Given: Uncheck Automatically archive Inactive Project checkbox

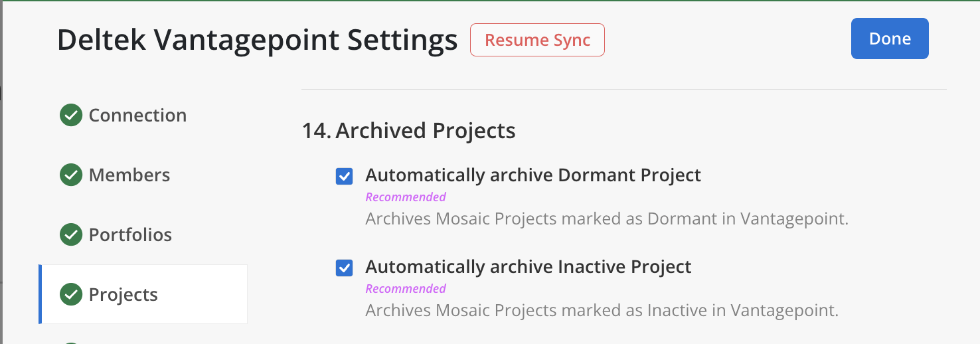Looking at the screenshot, I should (344, 268).
